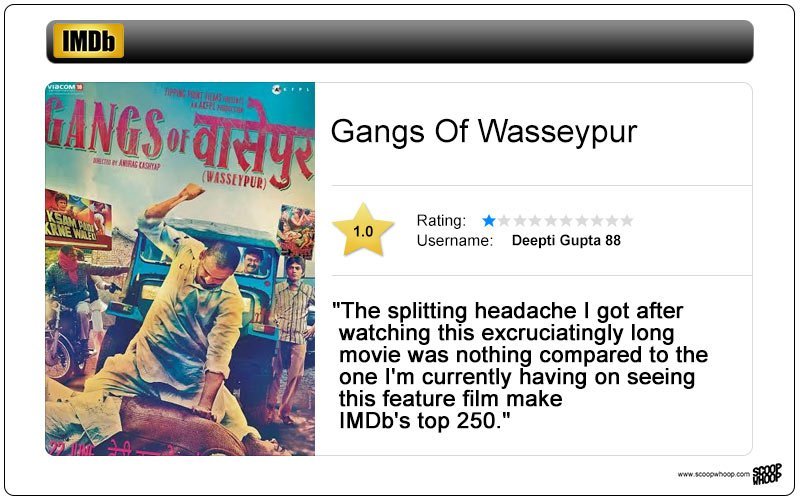Click the gold 1.0 star badge
Image resolution: width=800 pixels, height=500 pixels.
(363, 230)
